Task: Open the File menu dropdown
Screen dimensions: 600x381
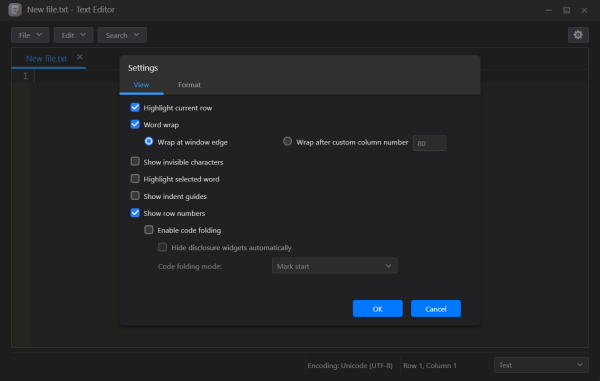Action: (x=30, y=35)
